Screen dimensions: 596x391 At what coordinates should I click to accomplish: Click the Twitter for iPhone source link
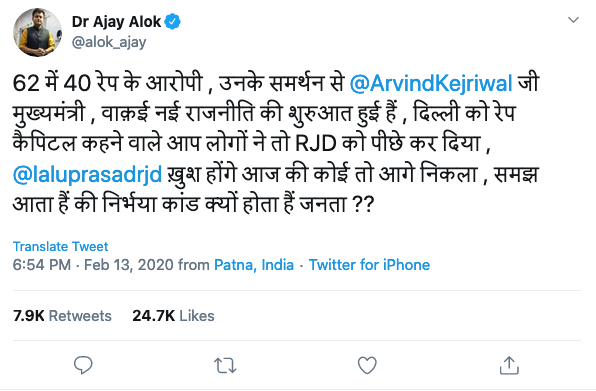[x=369, y=264]
